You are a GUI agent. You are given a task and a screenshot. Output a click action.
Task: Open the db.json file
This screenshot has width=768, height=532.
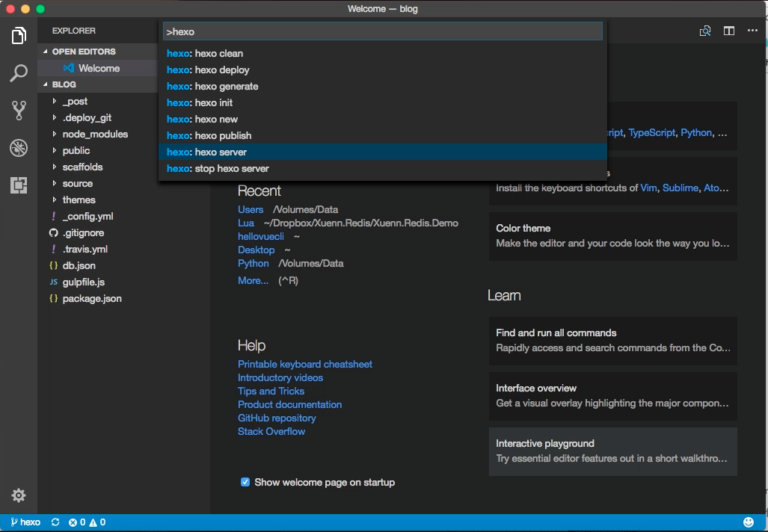pos(79,266)
